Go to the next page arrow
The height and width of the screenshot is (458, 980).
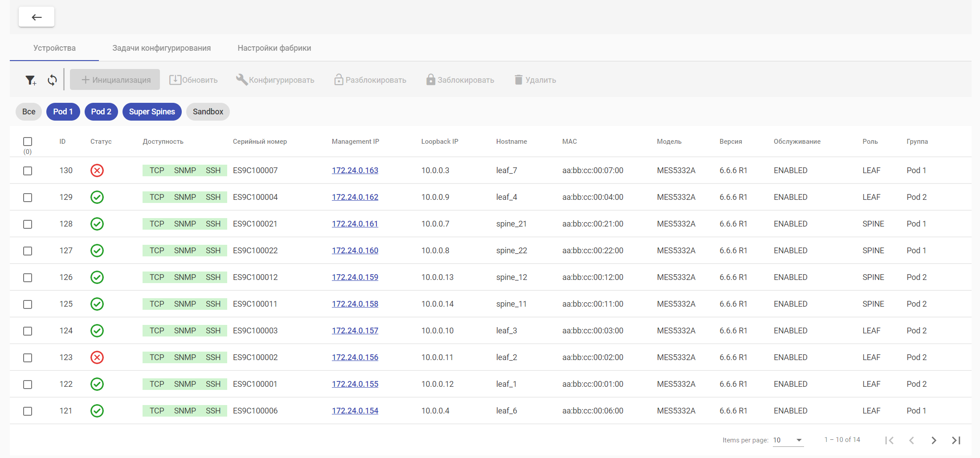click(x=934, y=440)
